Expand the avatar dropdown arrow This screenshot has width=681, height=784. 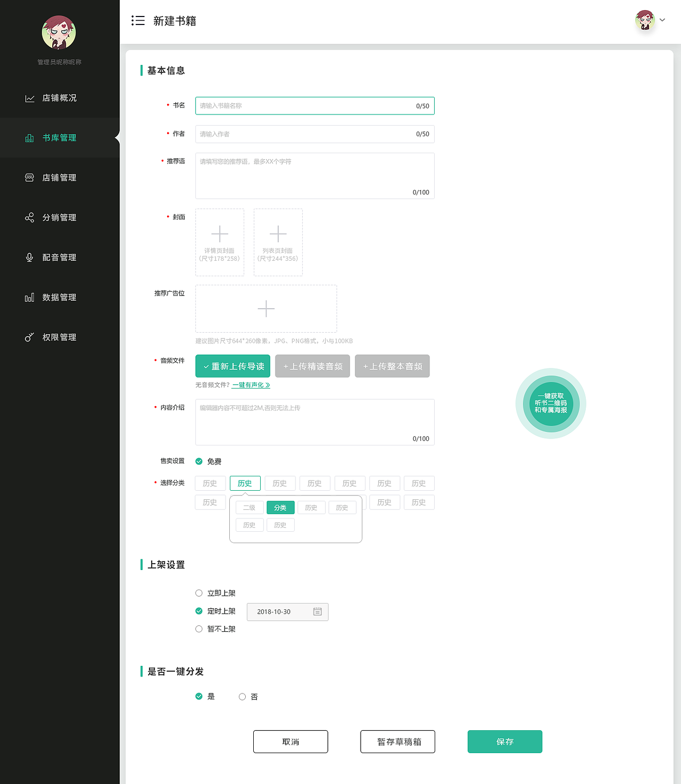[x=662, y=20]
